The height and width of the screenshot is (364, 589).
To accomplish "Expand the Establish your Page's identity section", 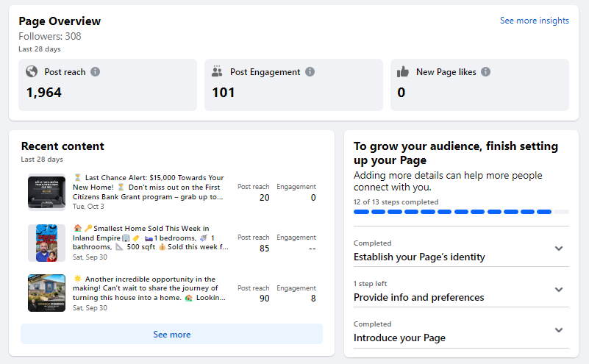I will click(559, 249).
